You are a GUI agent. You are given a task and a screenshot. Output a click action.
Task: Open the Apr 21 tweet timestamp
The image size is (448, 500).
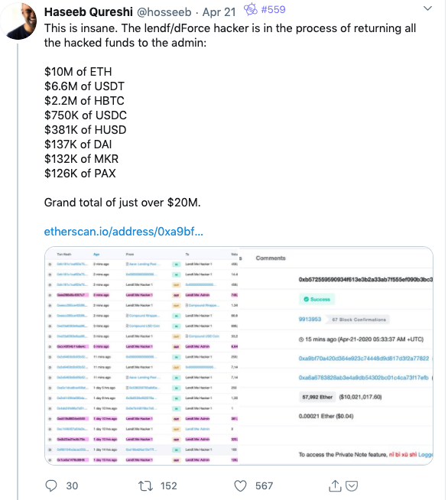point(219,12)
